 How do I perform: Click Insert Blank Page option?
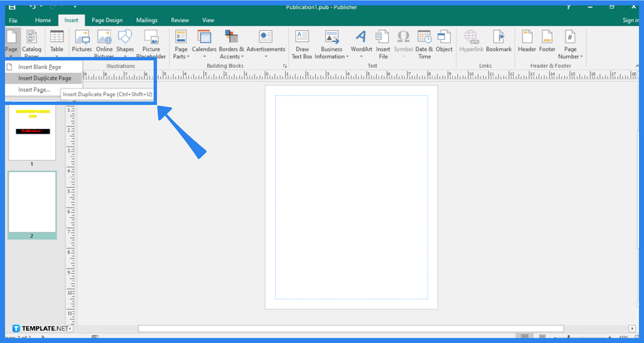pos(40,67)
